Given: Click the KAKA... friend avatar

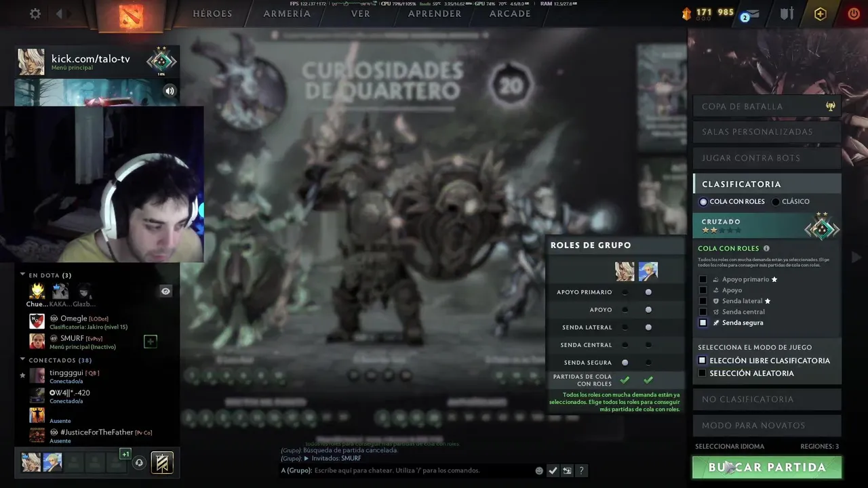Looking at the screenshot, I should [x=60, y=291].
